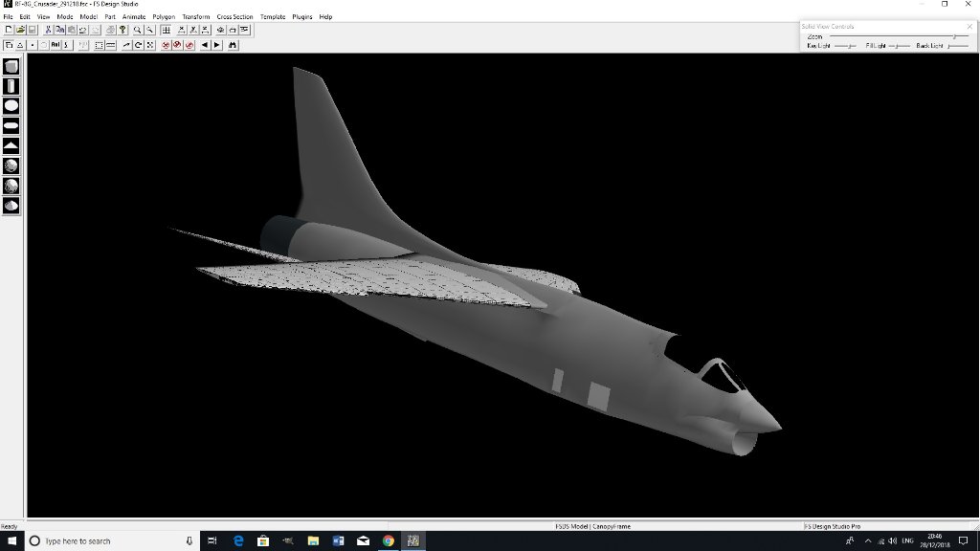Click the key icon in toolbar
980x551 pixels.
pyautogui.click(x=123, y=31)
